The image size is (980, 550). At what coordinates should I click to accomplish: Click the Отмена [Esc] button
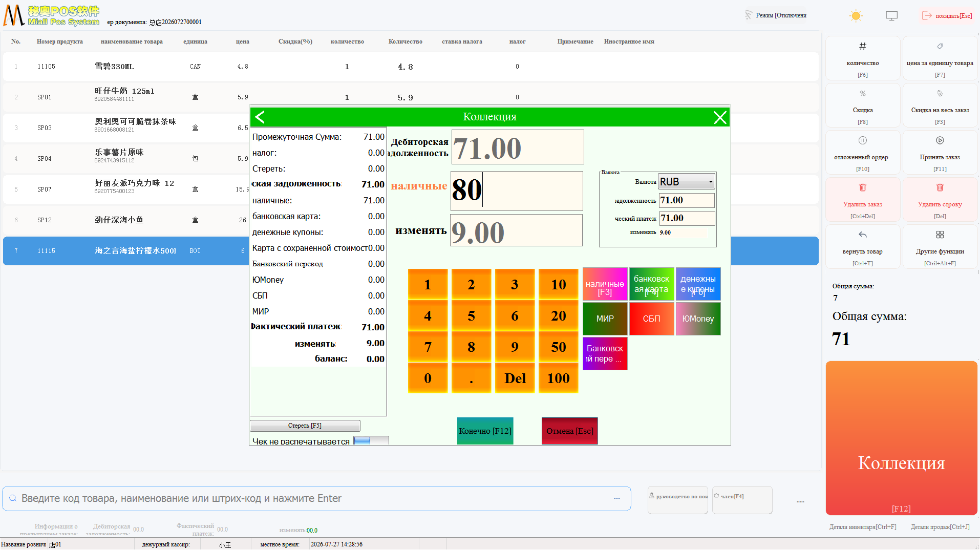tap(569, 431)
